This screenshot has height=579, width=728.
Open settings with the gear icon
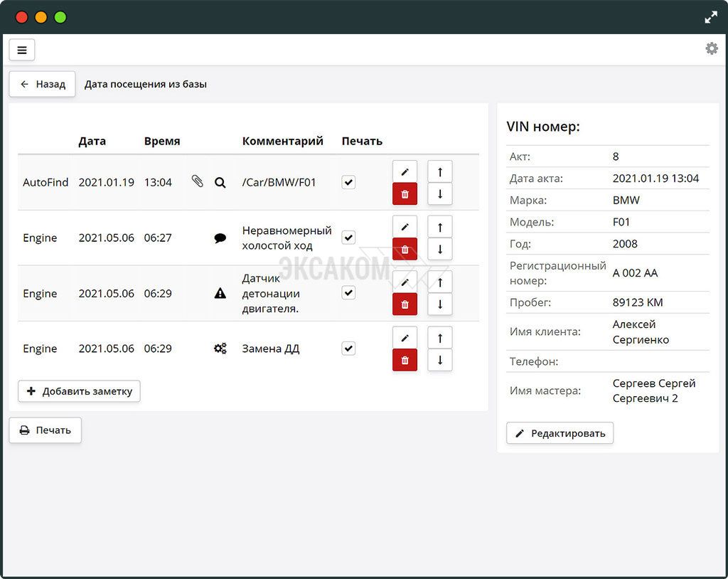[x=711, y=48]
